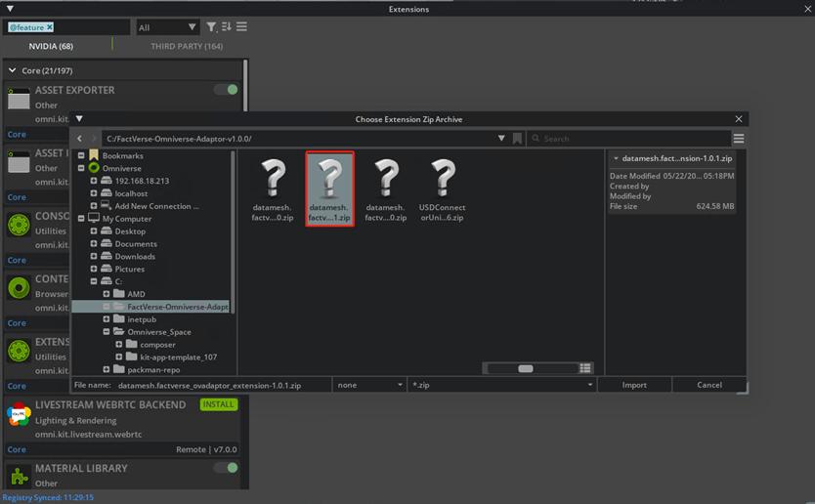Screen dimensions: 815x504
Task: Open the filter icon in Extensions toolbar
Action: [x=211, y=27]
